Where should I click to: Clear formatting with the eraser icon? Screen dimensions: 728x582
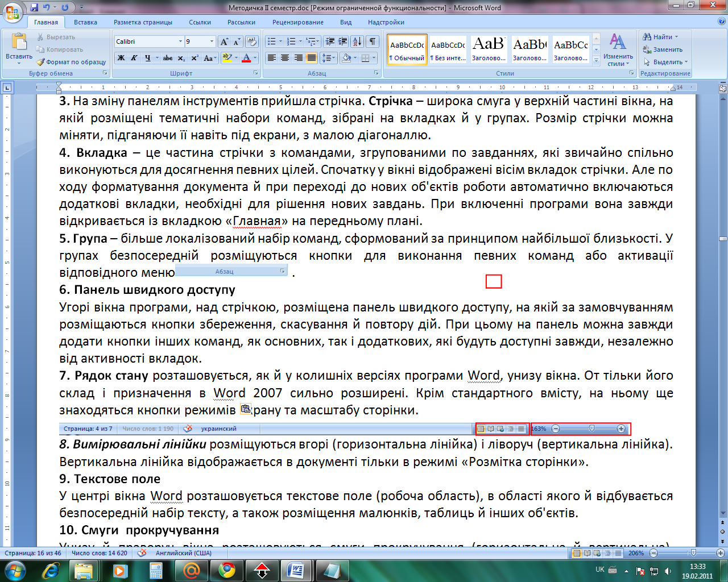coord(253,41)
